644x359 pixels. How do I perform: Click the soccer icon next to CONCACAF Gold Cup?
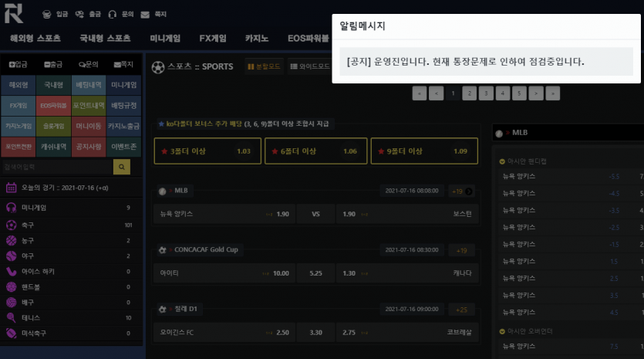click(x=162, y=250)
